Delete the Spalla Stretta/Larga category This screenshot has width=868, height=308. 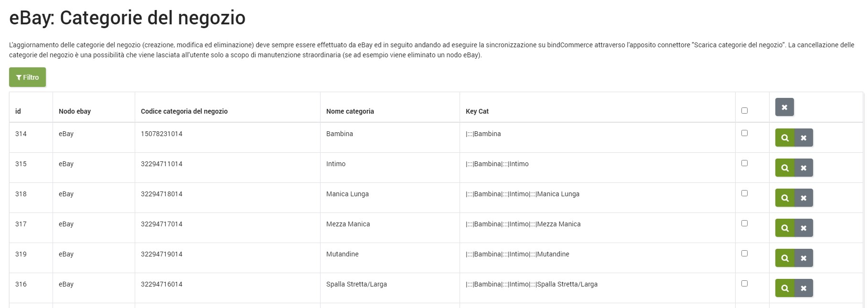tap(804, 288)
